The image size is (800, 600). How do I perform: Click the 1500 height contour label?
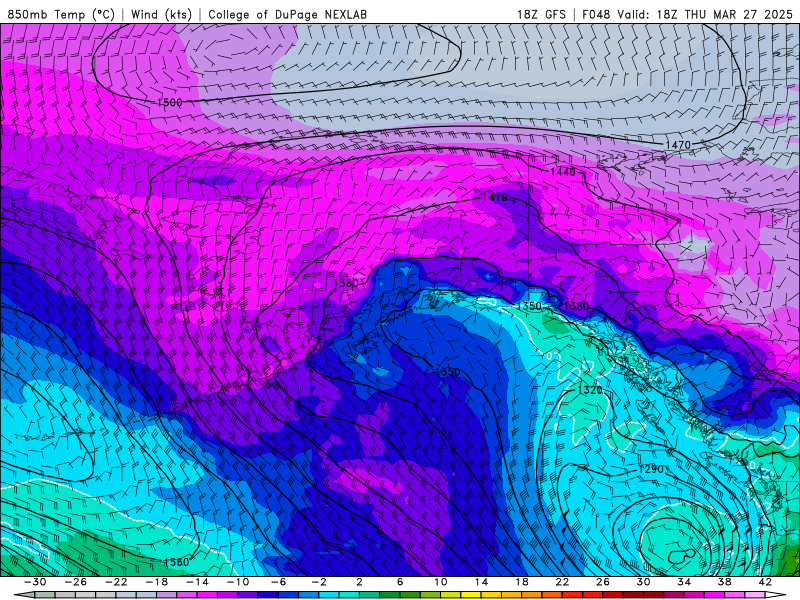click(x=169, y=103)
